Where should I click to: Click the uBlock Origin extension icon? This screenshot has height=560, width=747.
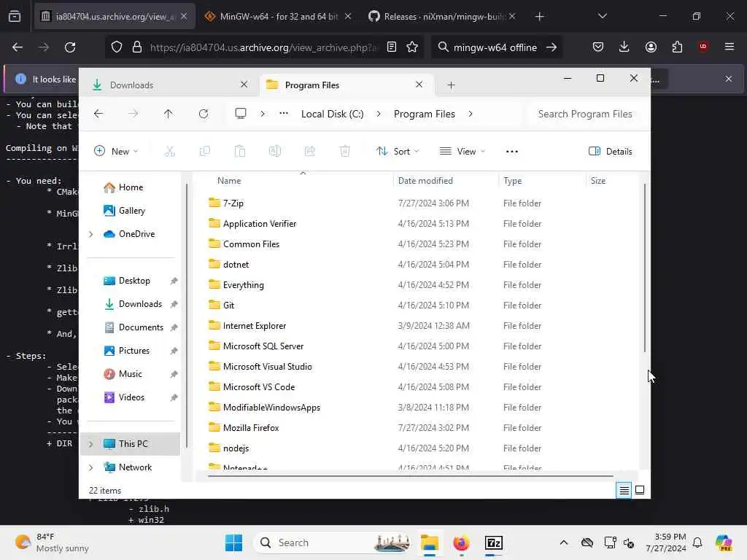pyautogui.click(x=703, y=47)
